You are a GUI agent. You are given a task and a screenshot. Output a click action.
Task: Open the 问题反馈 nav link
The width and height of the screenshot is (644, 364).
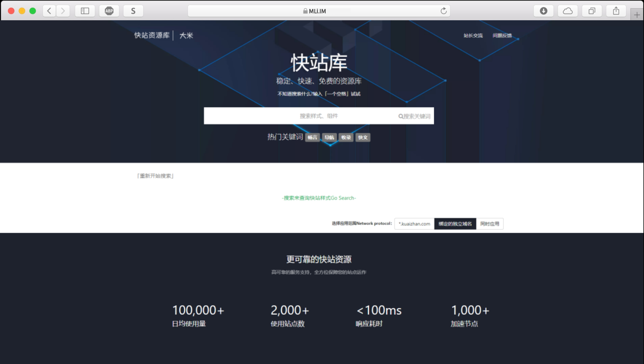point(502,35)
